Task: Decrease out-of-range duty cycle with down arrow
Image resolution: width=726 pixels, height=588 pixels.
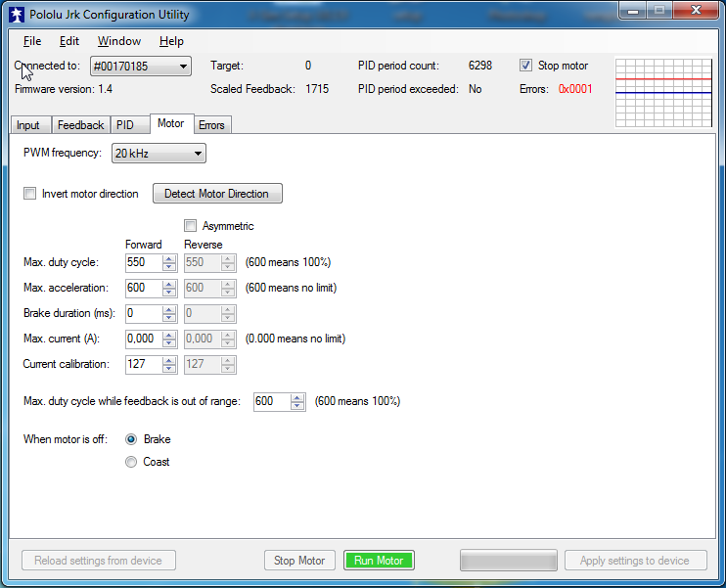Action: (x=297, y=406)
